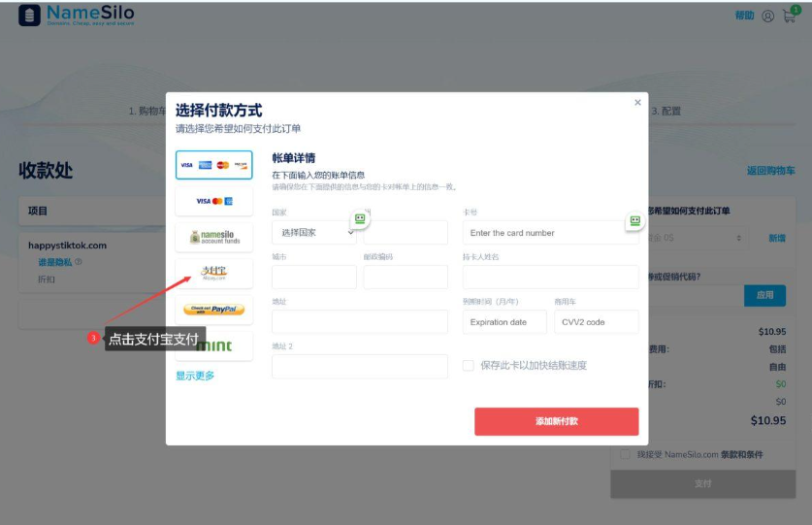812x525 pixels.
Task: Click 显示更多 to show more methods
Action: click(195, 376)
